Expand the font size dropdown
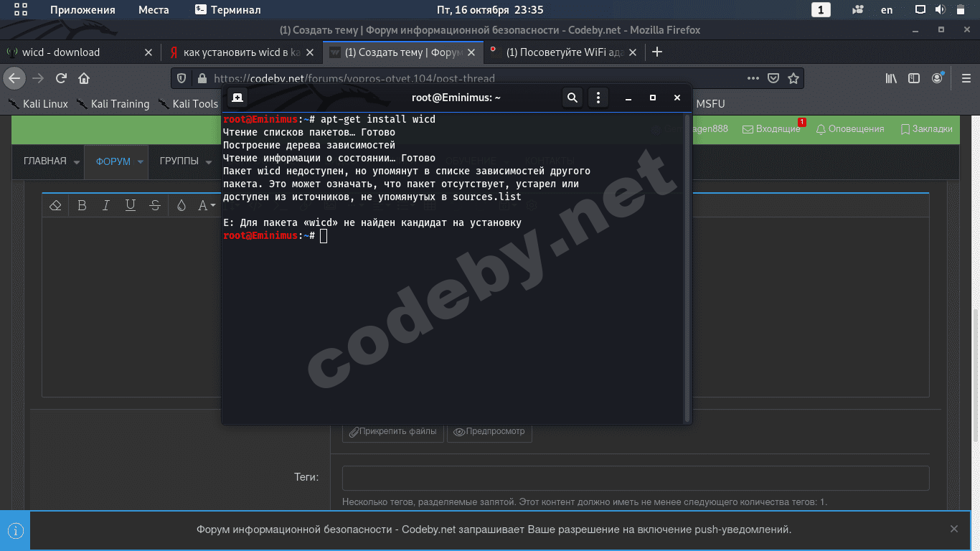The width and height of the screenshot is (980, 551). [x=207, y=206]
